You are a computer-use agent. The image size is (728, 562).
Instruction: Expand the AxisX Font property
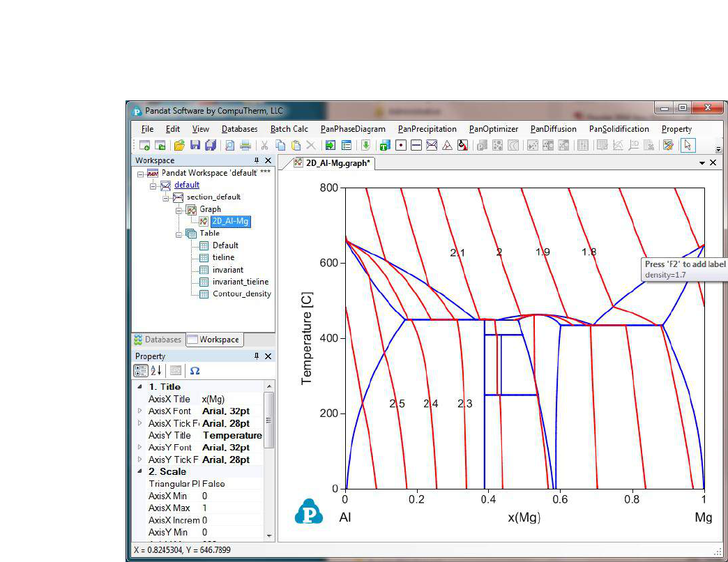(139, 411)
